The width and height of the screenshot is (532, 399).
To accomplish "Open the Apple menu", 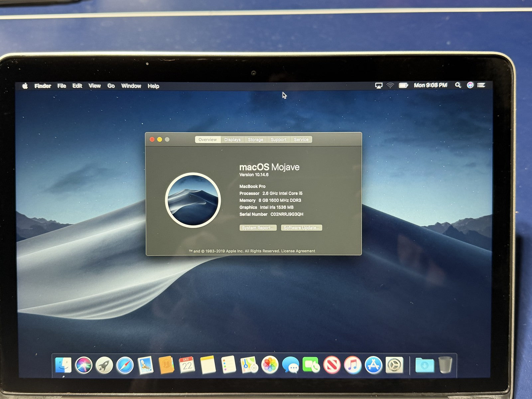I will click(x=25, y=86).
